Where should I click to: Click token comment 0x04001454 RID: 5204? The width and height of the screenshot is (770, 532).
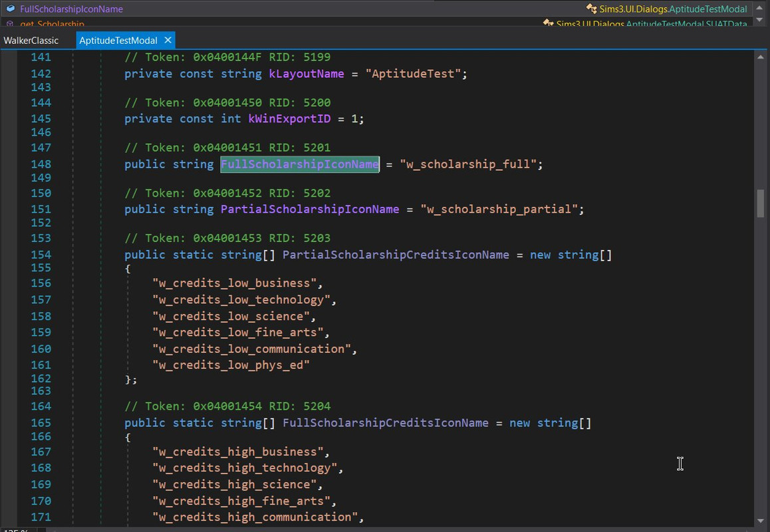coord(227,406)
